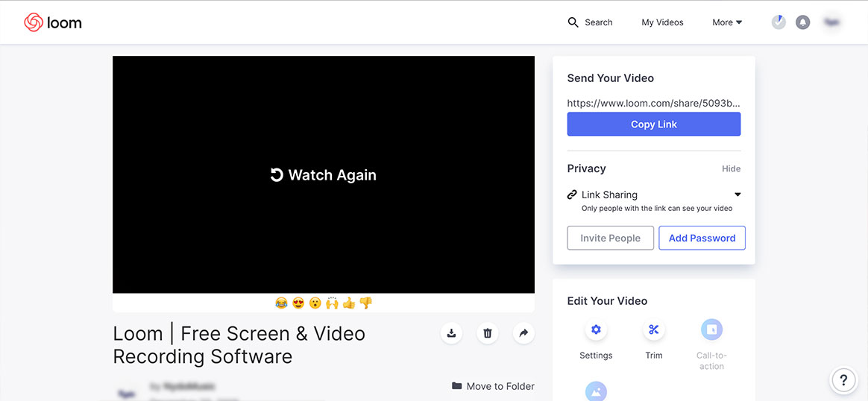Share the video with the arrow icon

pyautogui.click(x=523, y=333)
